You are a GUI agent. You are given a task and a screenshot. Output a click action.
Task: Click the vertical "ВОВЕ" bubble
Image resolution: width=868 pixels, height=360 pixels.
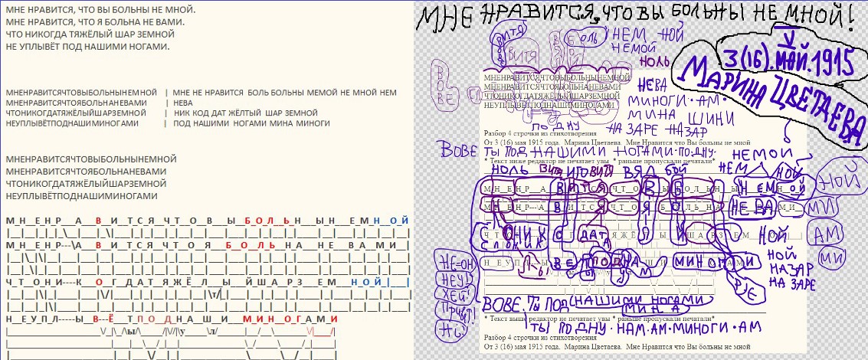click(x=444, y=83)
